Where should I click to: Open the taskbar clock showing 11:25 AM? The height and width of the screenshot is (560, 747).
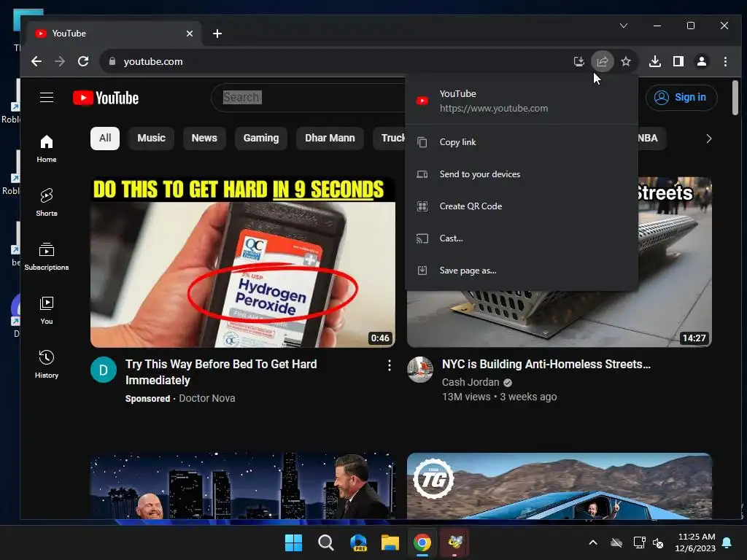[695, 542]
